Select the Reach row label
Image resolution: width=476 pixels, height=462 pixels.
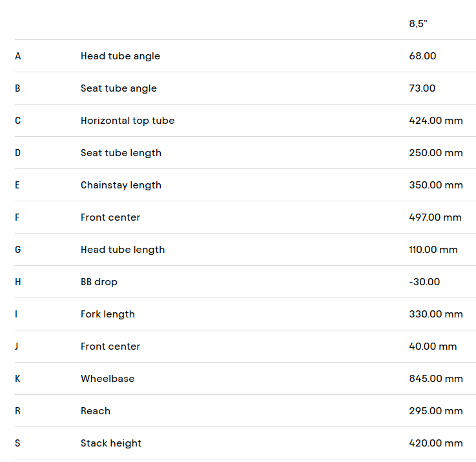95,411
